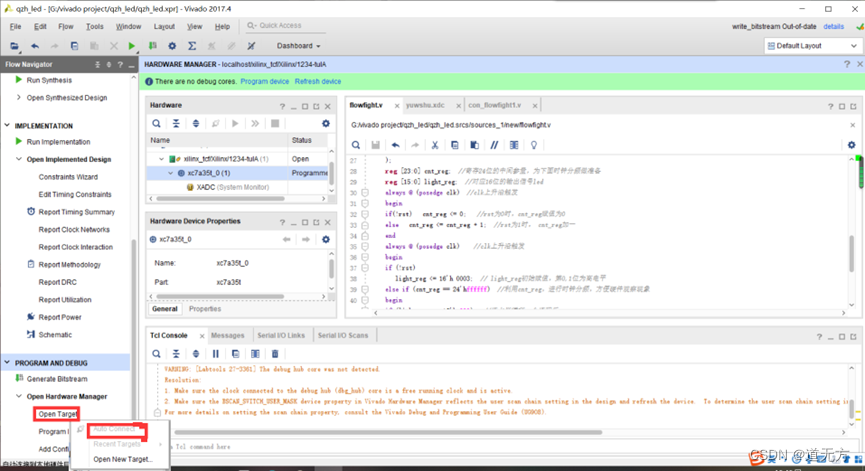The height and width of the screenshot is (471, 865).
Task: Collapse all in Hardware panel toolbar
Action: [x=176, y=124]
